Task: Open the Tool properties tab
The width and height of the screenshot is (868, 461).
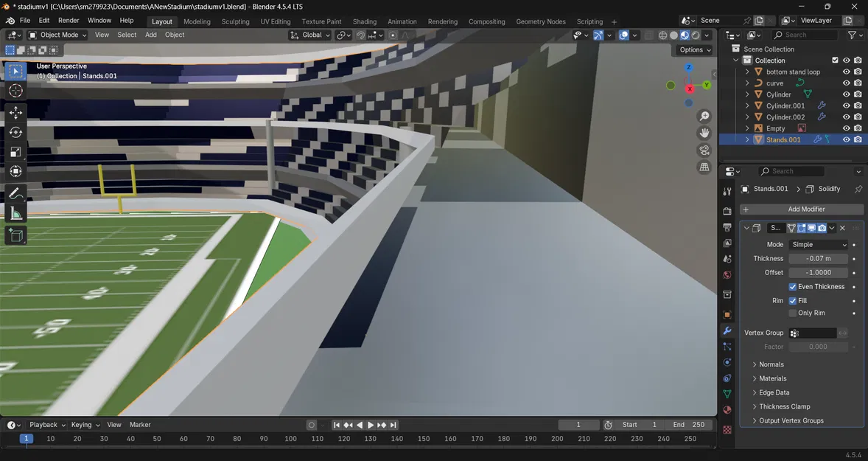Action: point(727,191)
